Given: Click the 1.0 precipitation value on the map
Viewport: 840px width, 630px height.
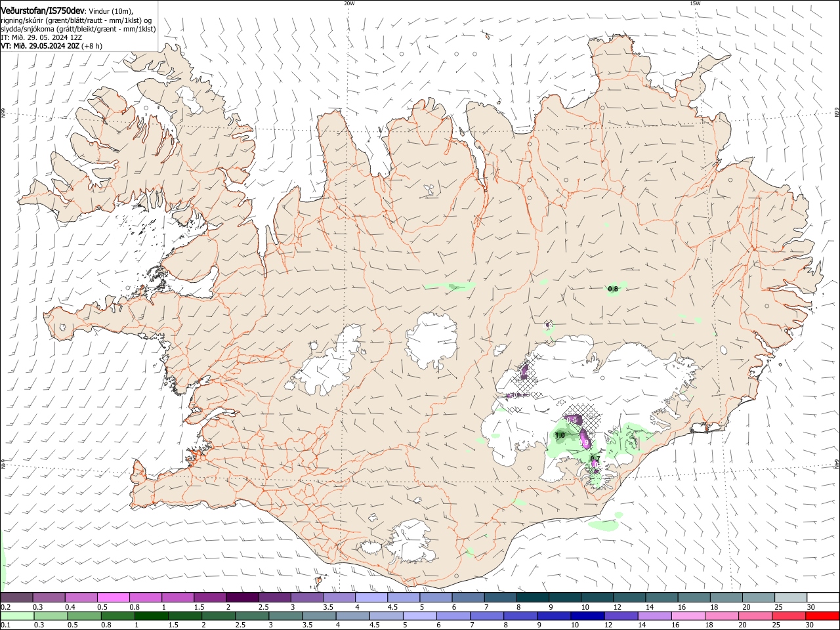Looking at the screenshot, I should point(560,435).
